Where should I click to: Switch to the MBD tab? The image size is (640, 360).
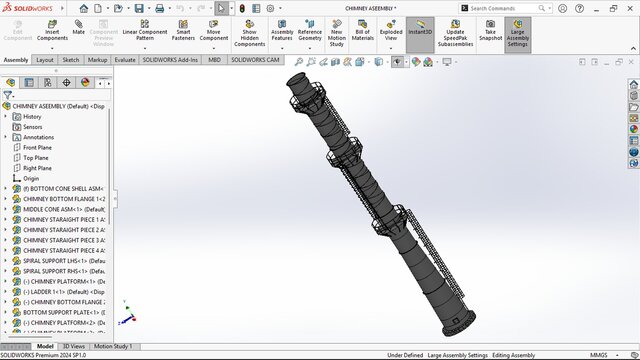[214, 60]
